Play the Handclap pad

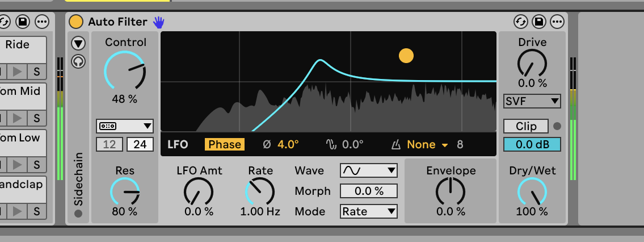(x=17, y=211)
